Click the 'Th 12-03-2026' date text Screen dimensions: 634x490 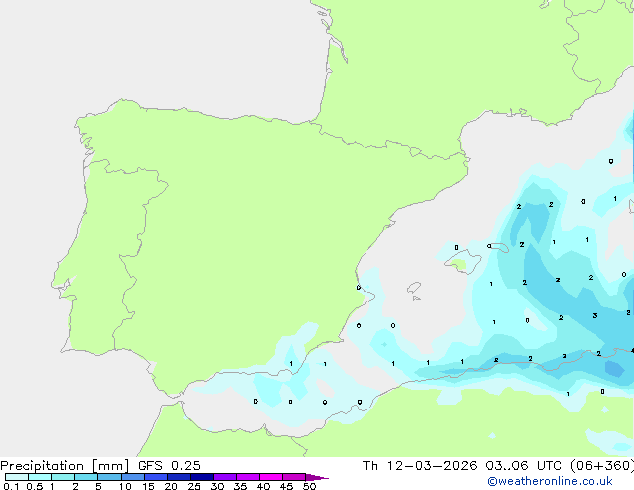[x=420, y=466]
